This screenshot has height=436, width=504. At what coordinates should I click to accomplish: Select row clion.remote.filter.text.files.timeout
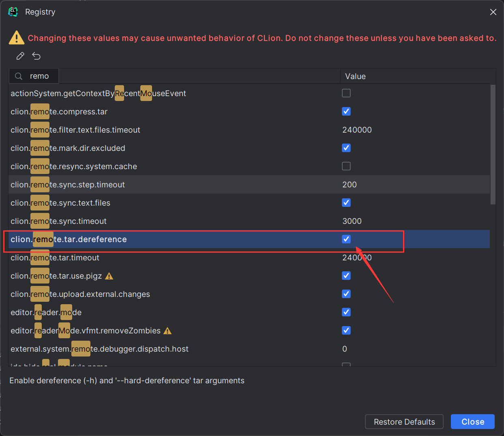coord(249,130)
